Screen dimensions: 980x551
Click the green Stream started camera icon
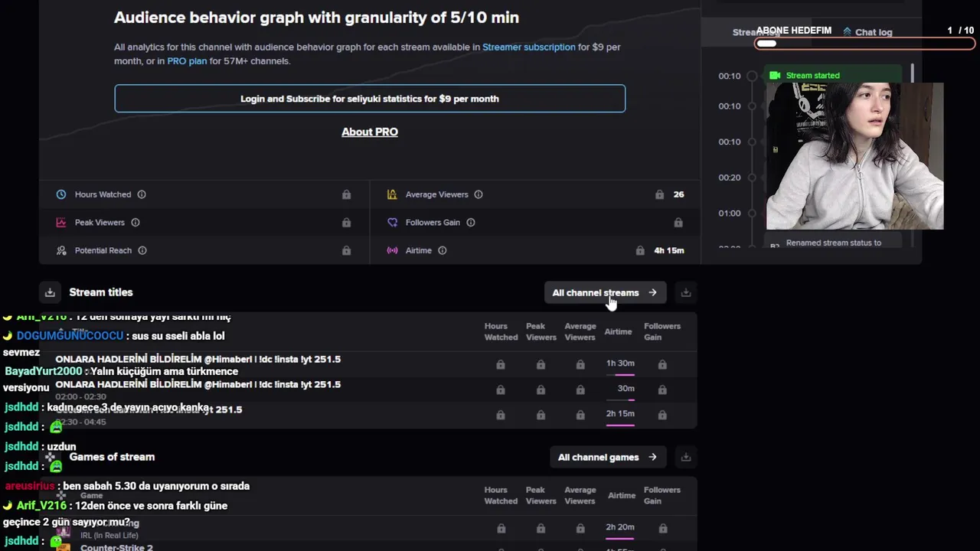(x=775, y=75)
